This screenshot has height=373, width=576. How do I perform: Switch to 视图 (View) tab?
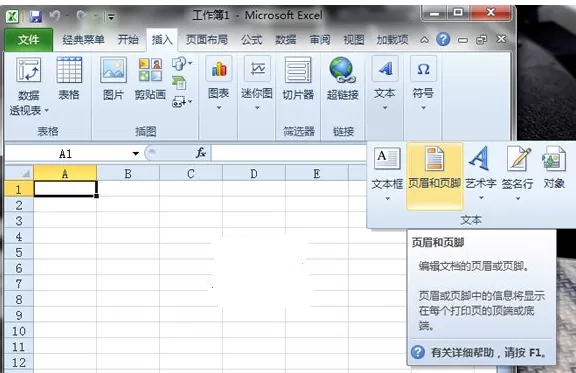point(353,40)
